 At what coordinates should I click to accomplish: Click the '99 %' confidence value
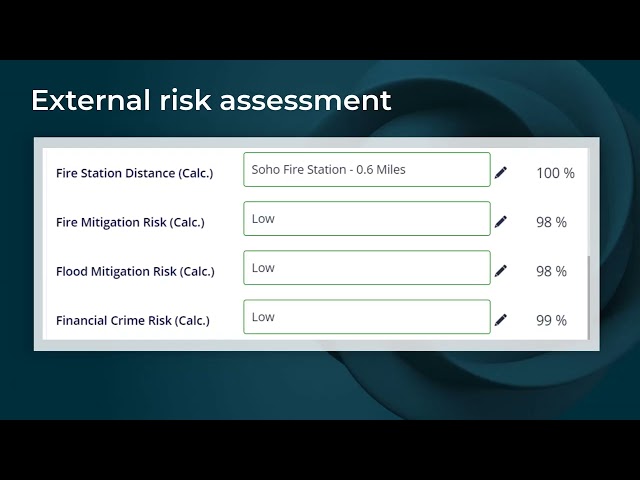click(x=551, y=320)
